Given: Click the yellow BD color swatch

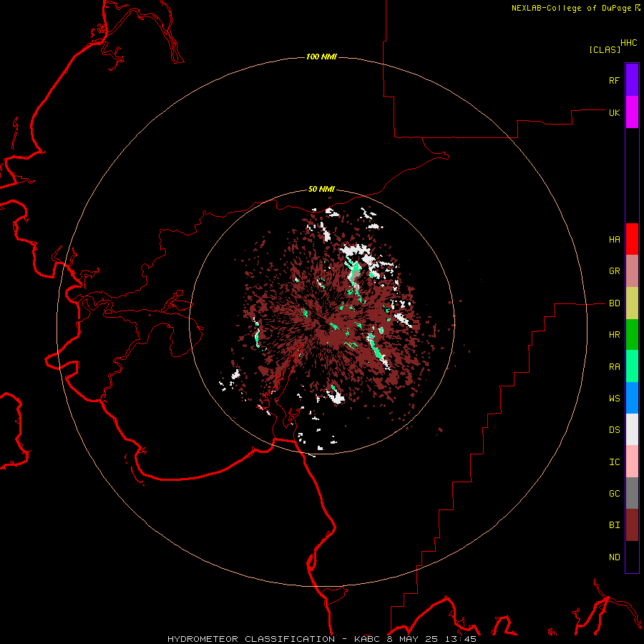Looking at the screenshot, I should pyautogui.click(x=632, y=303).
